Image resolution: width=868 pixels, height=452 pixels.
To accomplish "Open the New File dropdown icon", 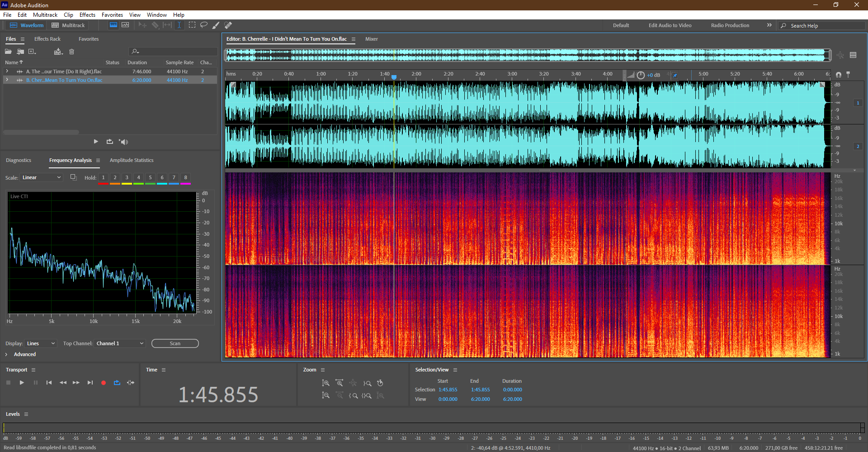I will [32, 52].
